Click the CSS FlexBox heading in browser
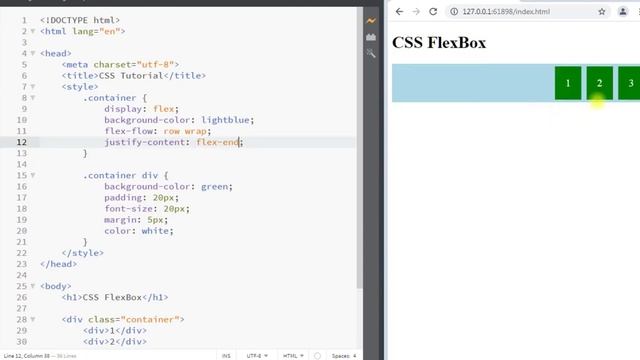Image resolution: width=640 pixels, height=360 pixels. [439, 43]
